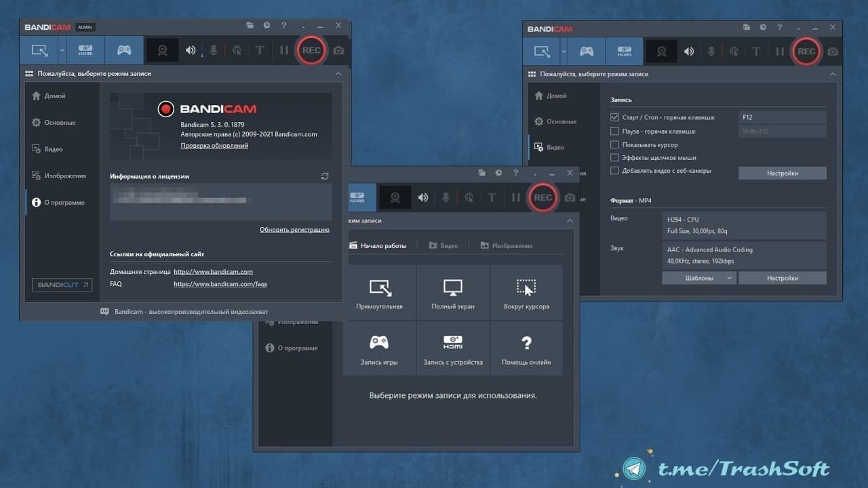Switch to Видео tab in center window
Image resolution: width=868 pixels, height=488 pixels.
click(443, 245)
